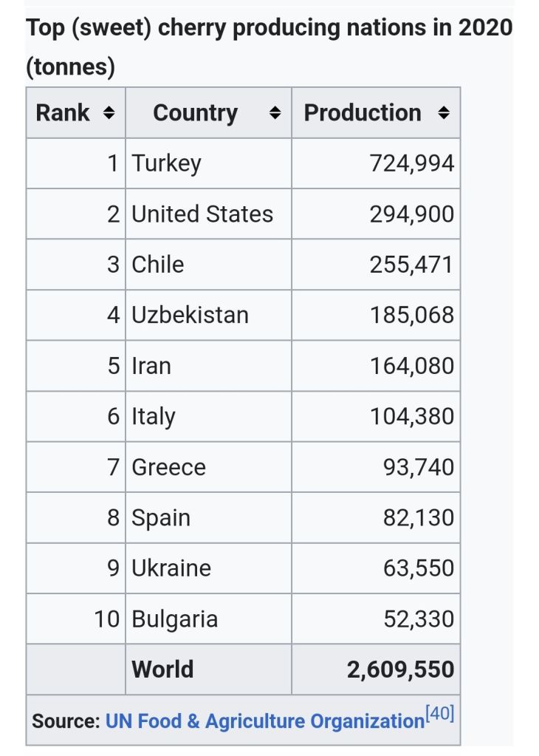Select Greece's production figure 93,740
Viewport: 539px width, 756px height.
(418, 468)
